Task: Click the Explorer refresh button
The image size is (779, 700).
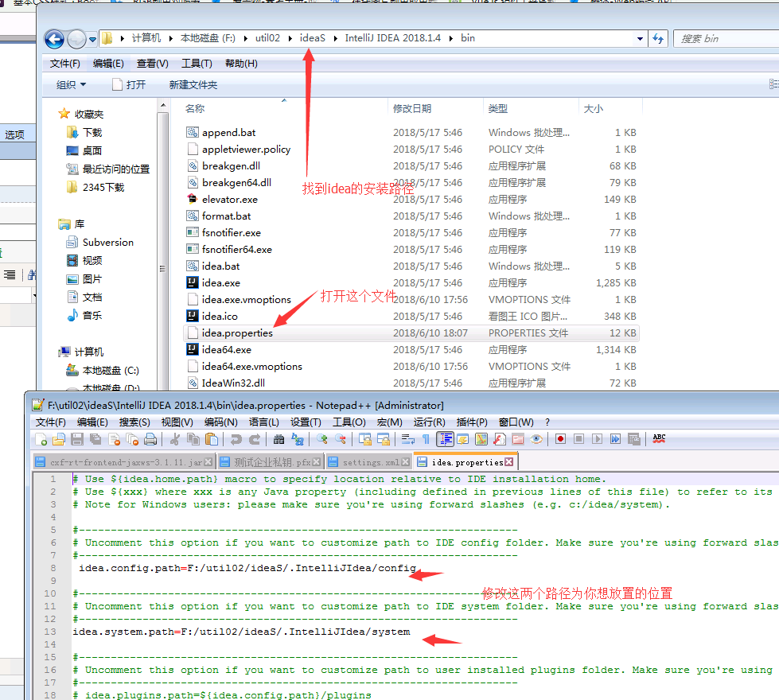Action: coord(658,39)
